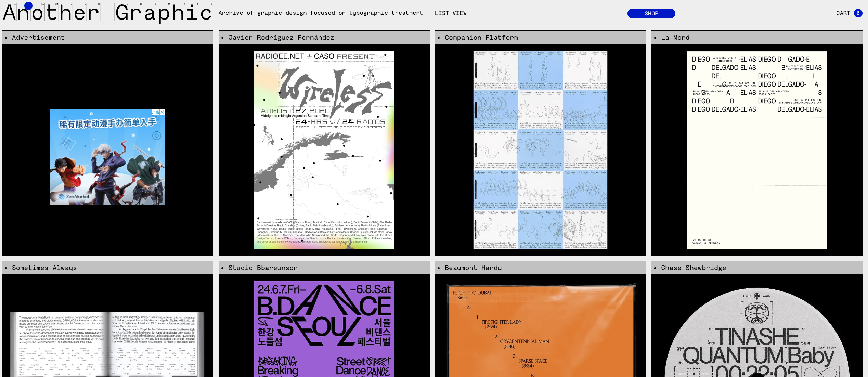
Task: Open the open-book spread thumbnail
Action: click(108, 344)
